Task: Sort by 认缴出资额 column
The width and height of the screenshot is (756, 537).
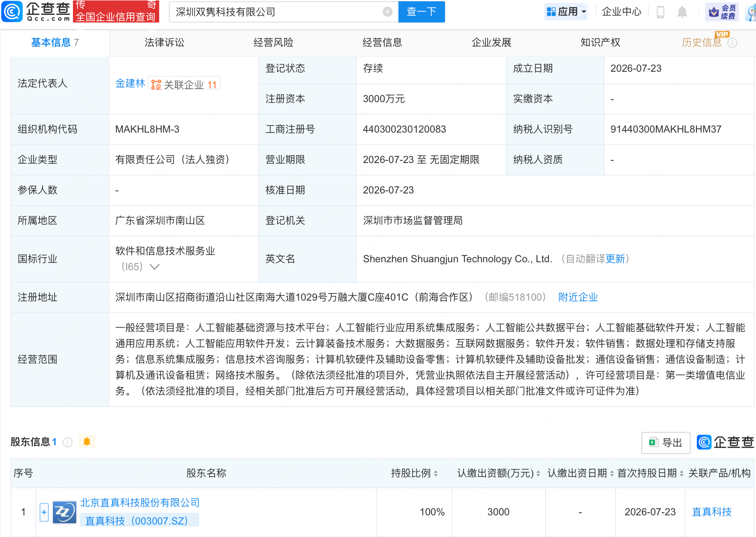Action: point(538,474)
